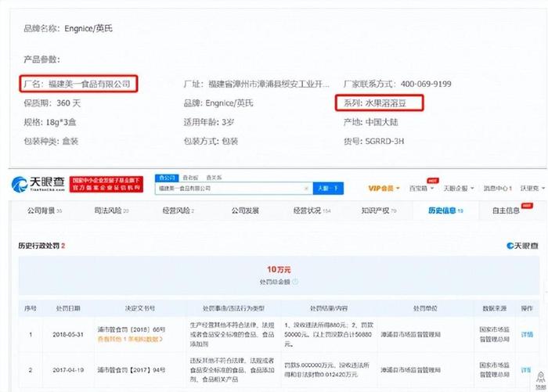
Task: Click the 厂名 manufacturer name field
Action: pos(78,84)
